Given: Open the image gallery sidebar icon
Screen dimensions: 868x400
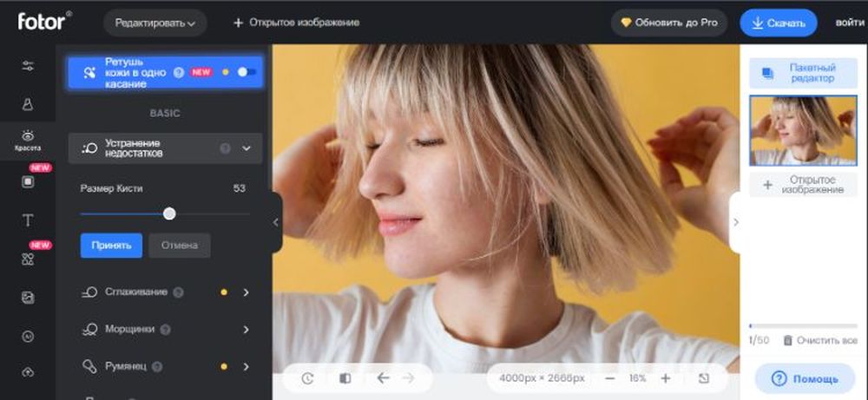Looking at the screenshot, I should [28, 298].
